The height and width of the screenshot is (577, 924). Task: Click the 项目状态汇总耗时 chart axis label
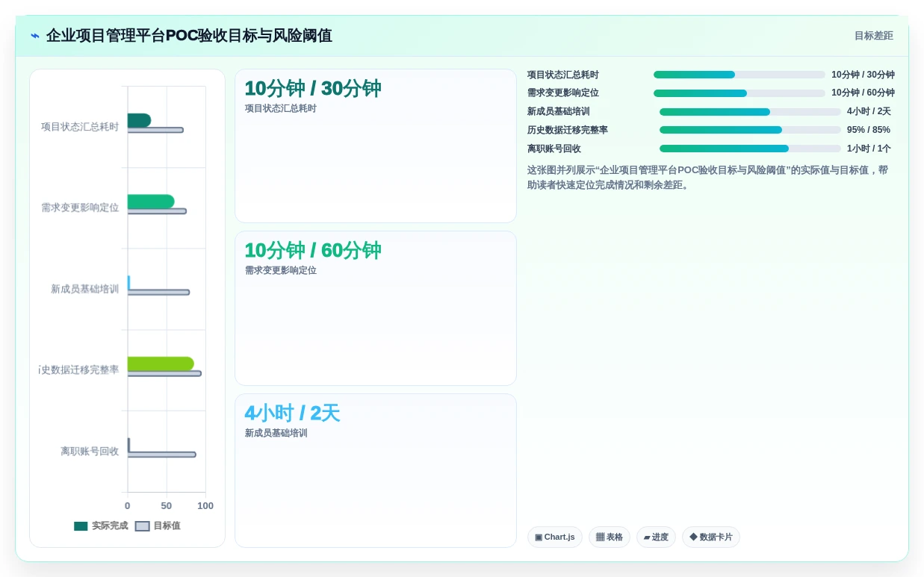pos(80,127)
